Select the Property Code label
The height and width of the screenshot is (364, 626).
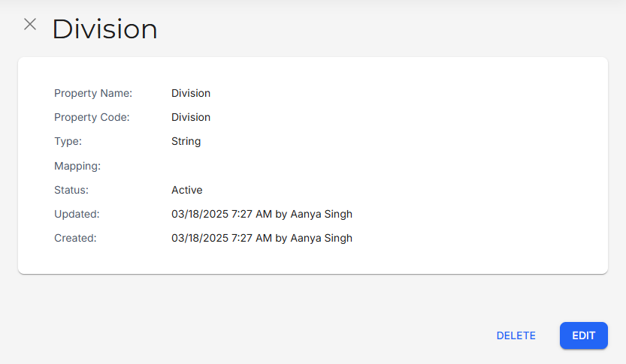(x=92, y=117)
